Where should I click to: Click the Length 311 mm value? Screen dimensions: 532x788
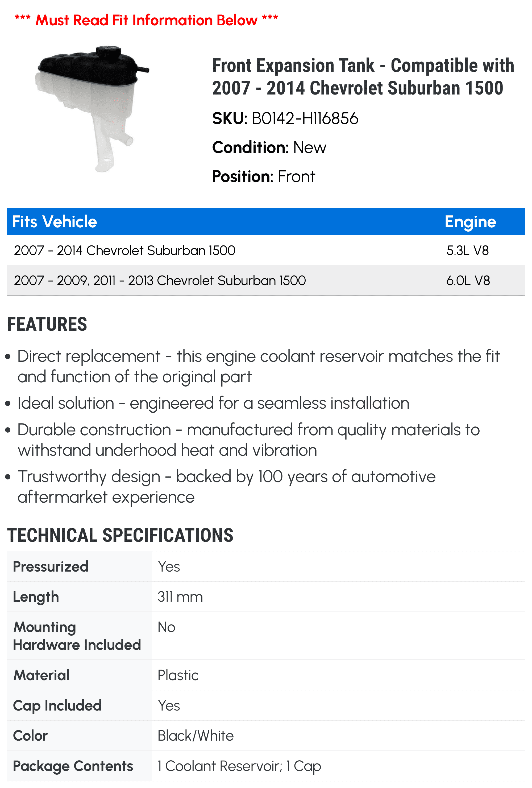coord(180,597)
